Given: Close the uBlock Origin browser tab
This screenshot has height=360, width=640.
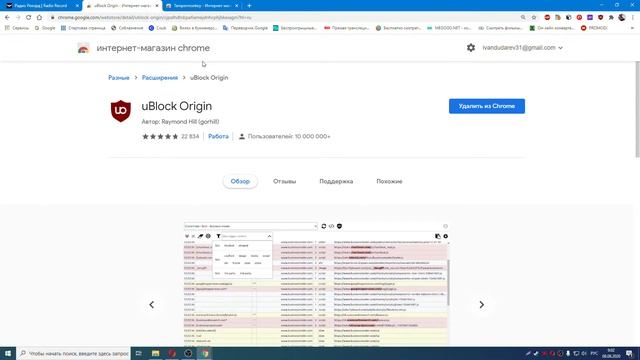Looking at the screenshot, I should (x=157, y=6).
